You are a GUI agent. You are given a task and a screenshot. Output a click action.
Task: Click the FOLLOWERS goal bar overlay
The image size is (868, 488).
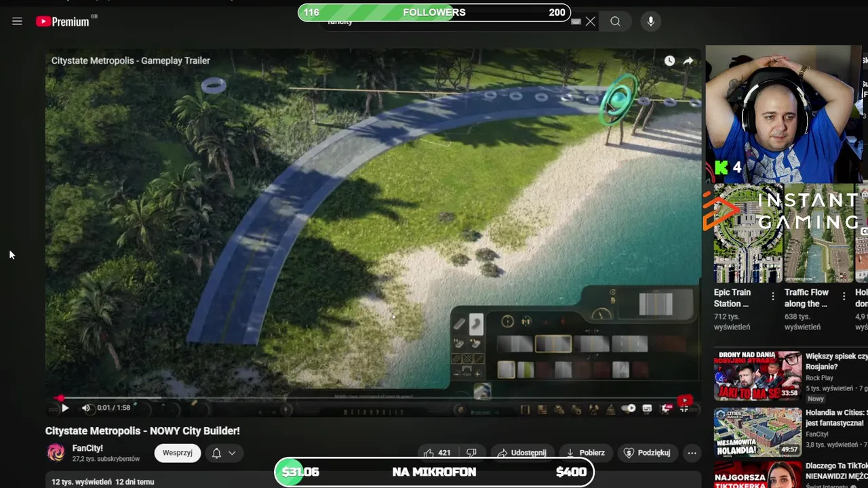coord(434,12)
